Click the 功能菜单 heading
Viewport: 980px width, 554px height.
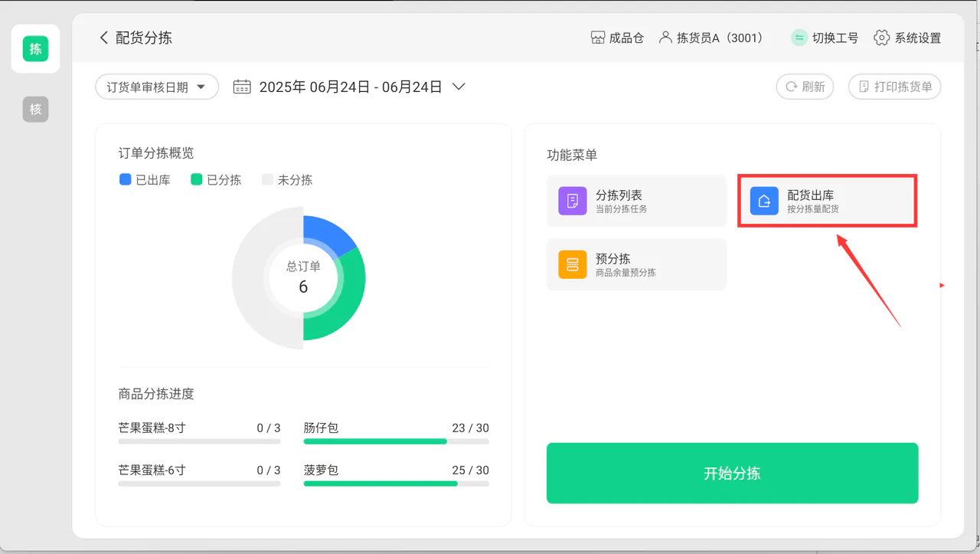[x=572, y=155]
